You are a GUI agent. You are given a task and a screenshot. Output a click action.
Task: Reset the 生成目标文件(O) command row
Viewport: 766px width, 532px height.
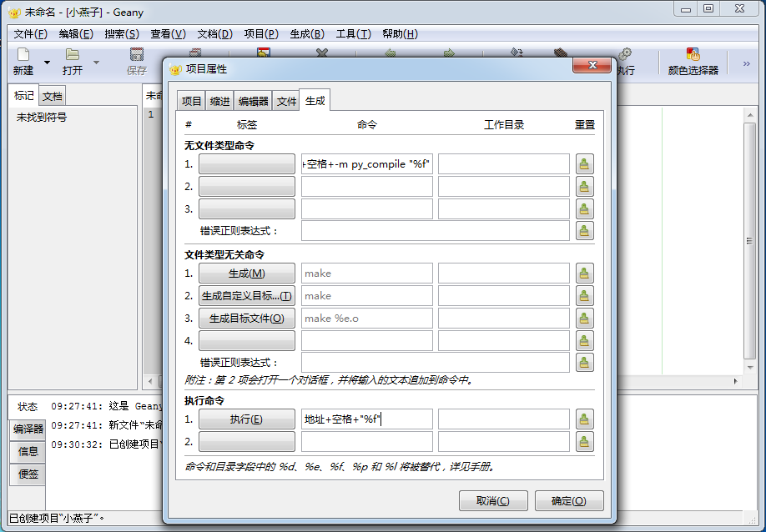(x=584, y=319)
